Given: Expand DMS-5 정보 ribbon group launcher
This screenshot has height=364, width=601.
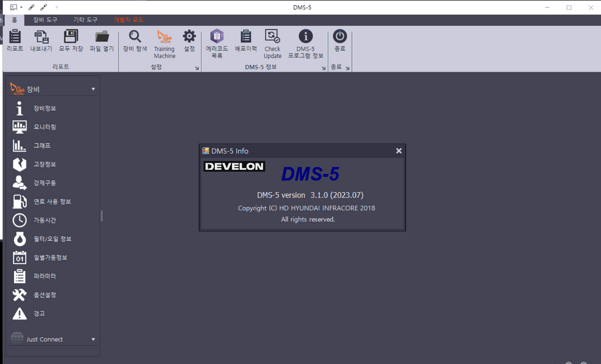Looking at the screenshot, I should [323, 68].
